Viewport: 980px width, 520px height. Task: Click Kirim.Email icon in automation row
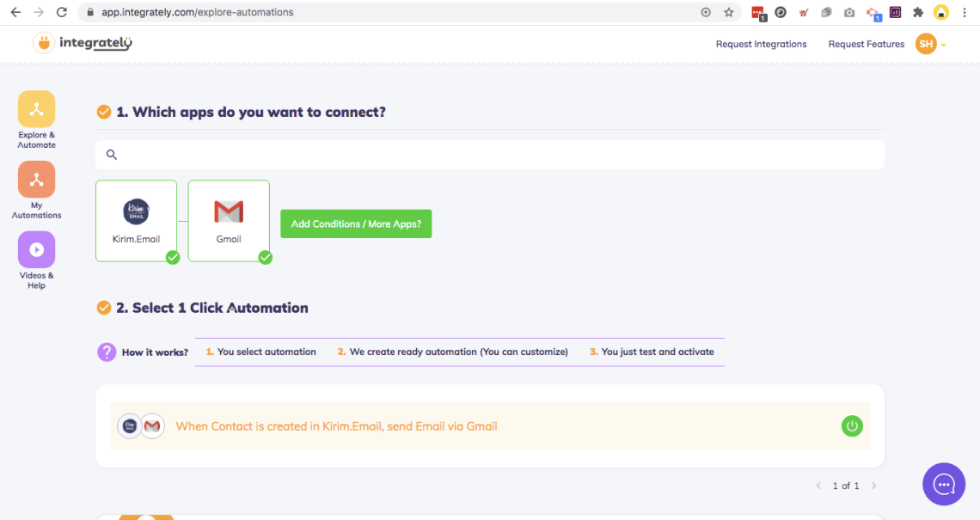pos(130,426)
